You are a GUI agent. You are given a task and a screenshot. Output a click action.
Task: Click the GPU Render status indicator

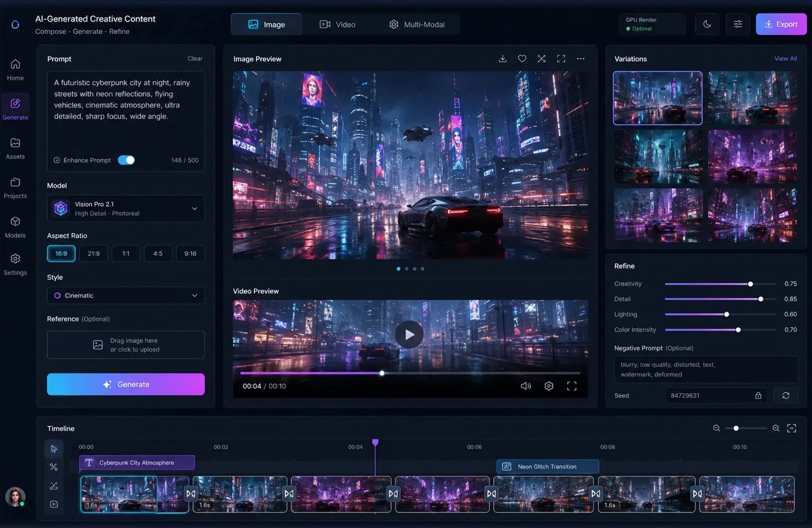(x=652, y=24)
